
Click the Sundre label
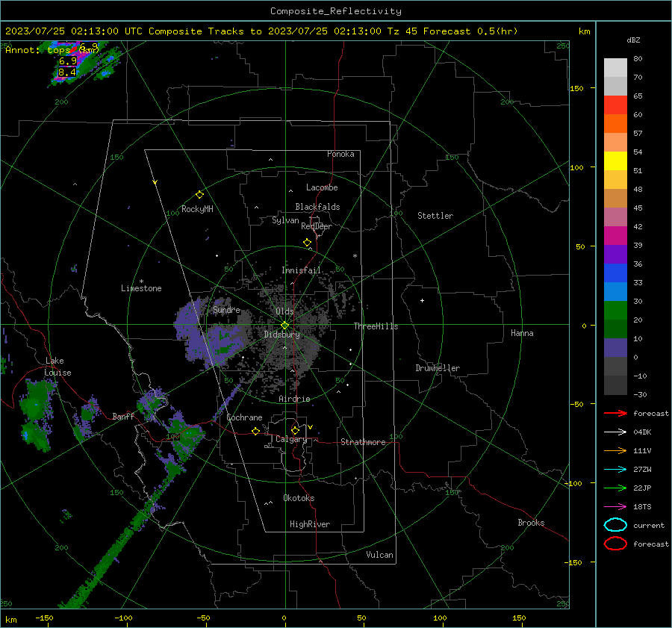[226, 309]
